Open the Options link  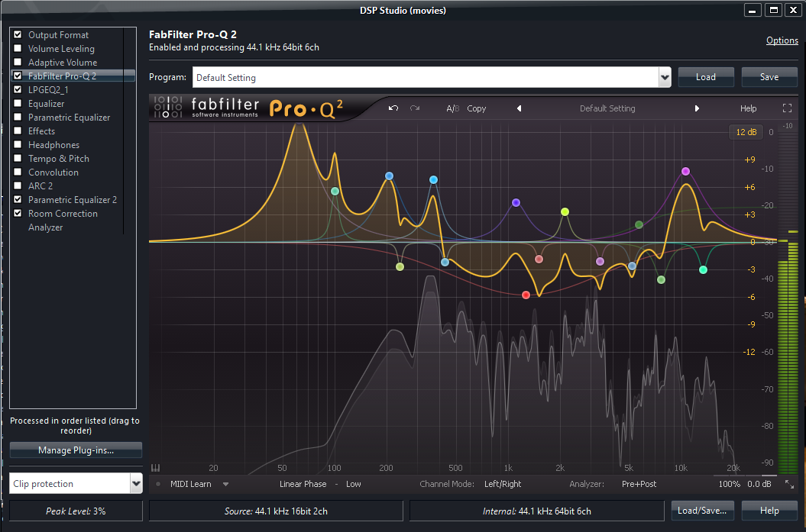(782, 40)
